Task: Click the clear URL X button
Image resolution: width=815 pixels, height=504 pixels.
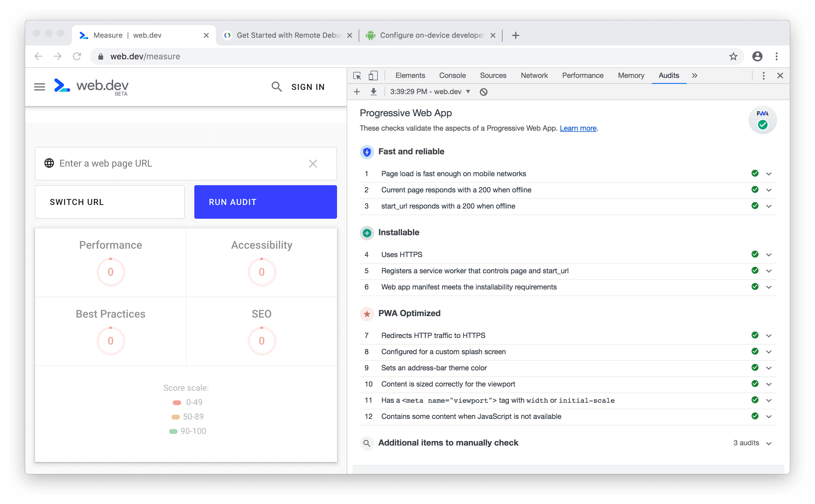Action: coord(313,164)
